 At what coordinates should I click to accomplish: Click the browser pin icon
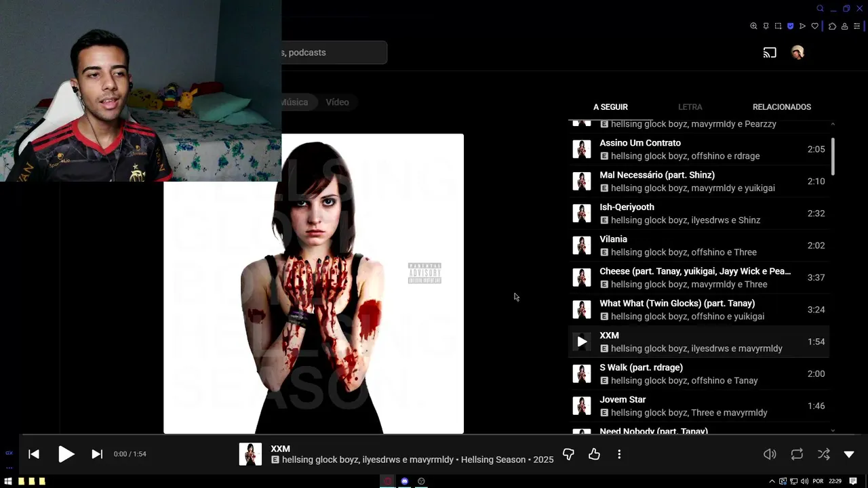[766, 26]
